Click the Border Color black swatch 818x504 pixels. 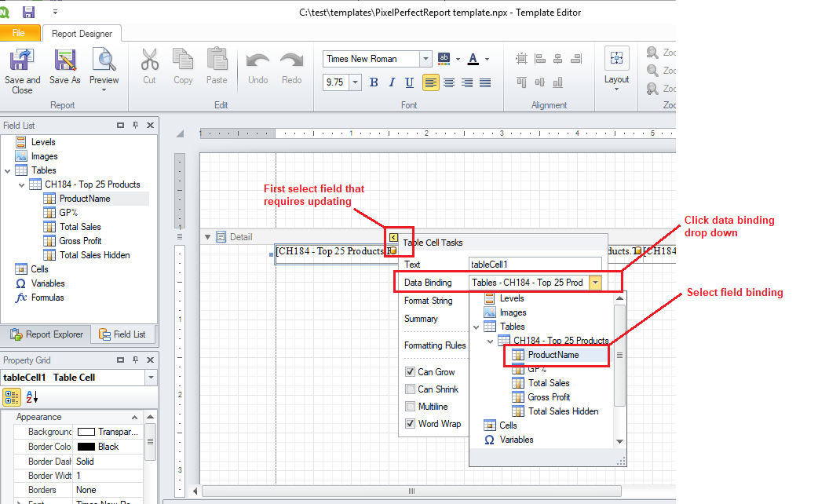pyautogui.click(x=86, y=447)
